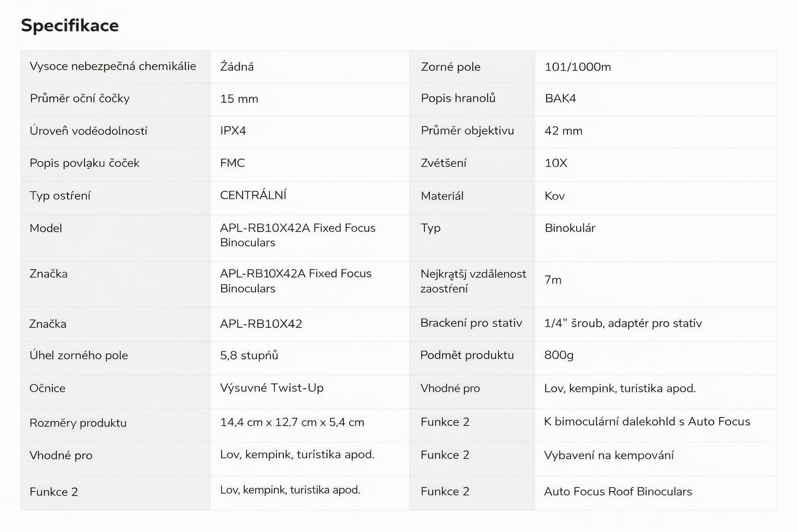Click the '10X' magnification value
The height and width of the screenshot is (532, 798).
pyautogui.click(x=556, y=163)
